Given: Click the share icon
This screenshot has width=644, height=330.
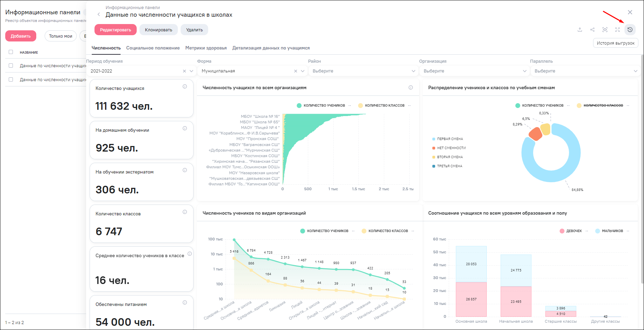Looking at the screenshot, I should 592,30.
